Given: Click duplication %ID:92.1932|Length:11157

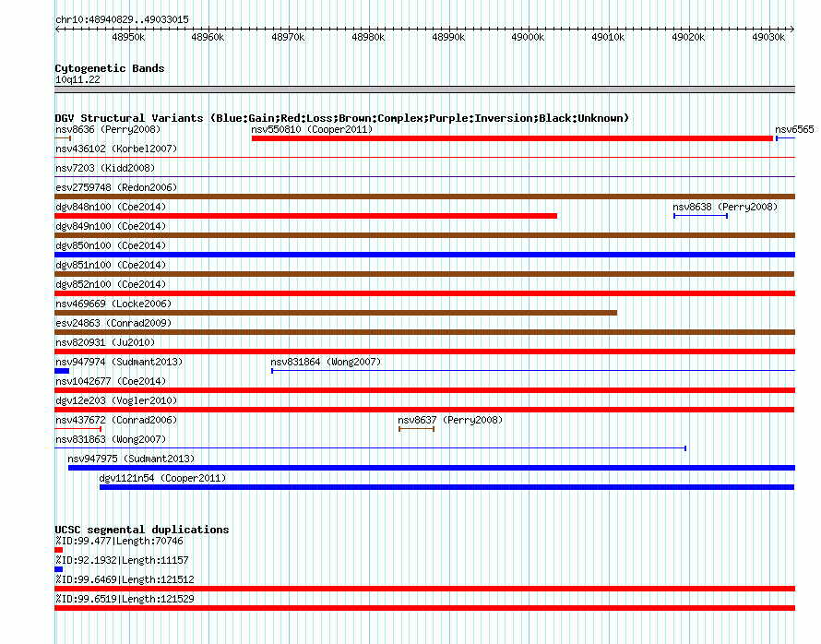Looking at the screenshot, I should click(x=59, y=569).
